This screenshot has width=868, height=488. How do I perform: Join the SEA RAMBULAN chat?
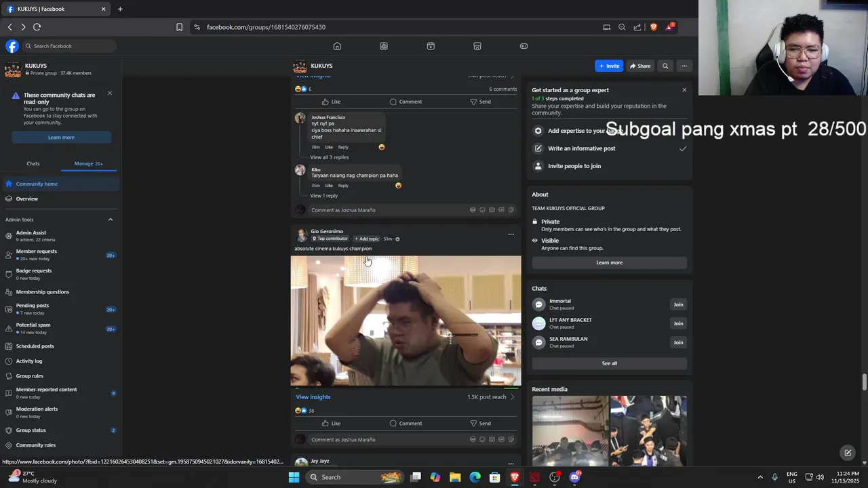pyautogui.click(x=678, y=342)
